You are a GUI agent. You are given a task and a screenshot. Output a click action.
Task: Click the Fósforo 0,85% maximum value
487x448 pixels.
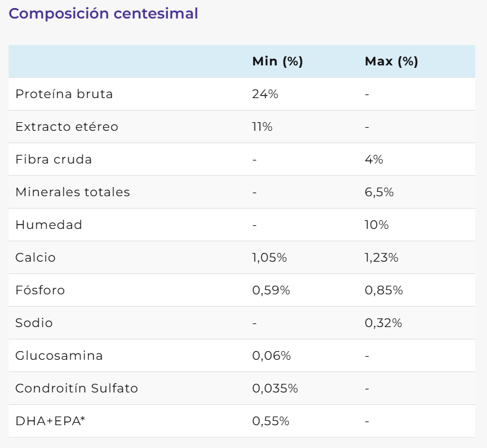click(x=383, y=290)
